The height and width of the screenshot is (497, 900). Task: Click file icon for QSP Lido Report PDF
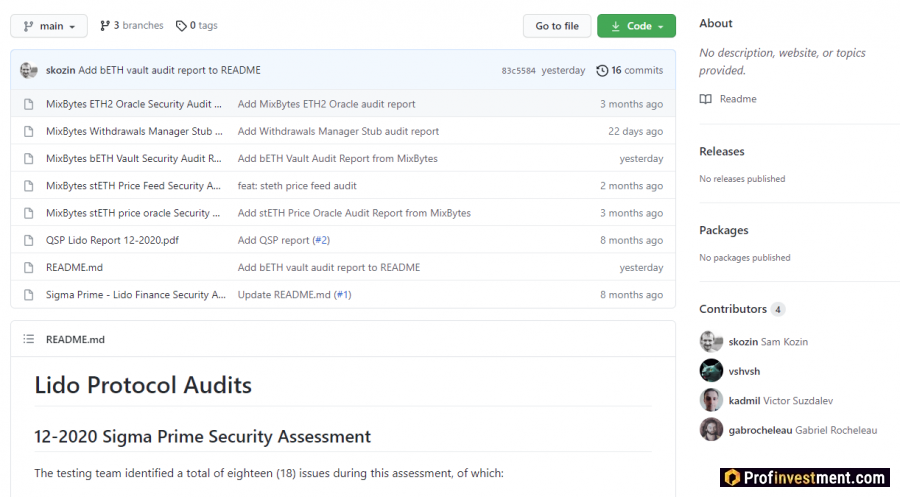(29, 240)
